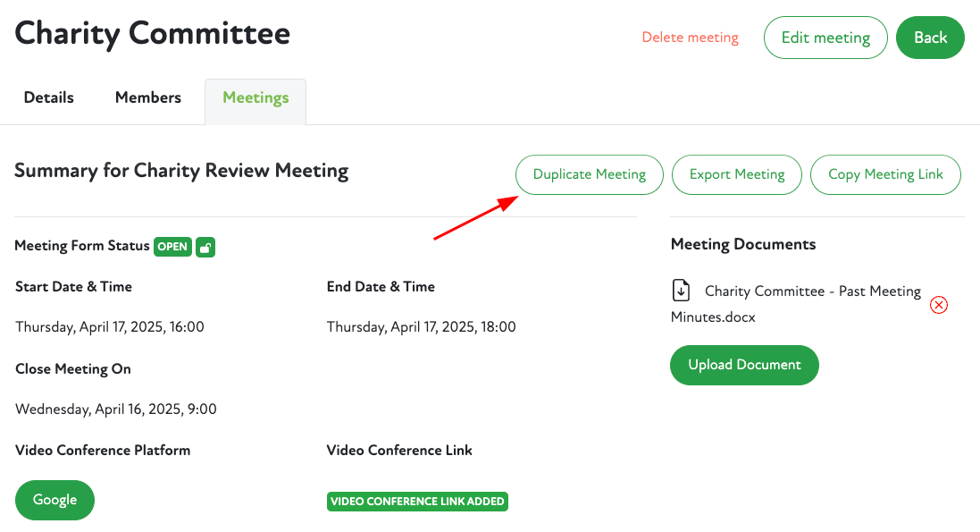Click the start date Thursday 16:00 text
This screenshot has height=532, width=980.
click(110, 327)
